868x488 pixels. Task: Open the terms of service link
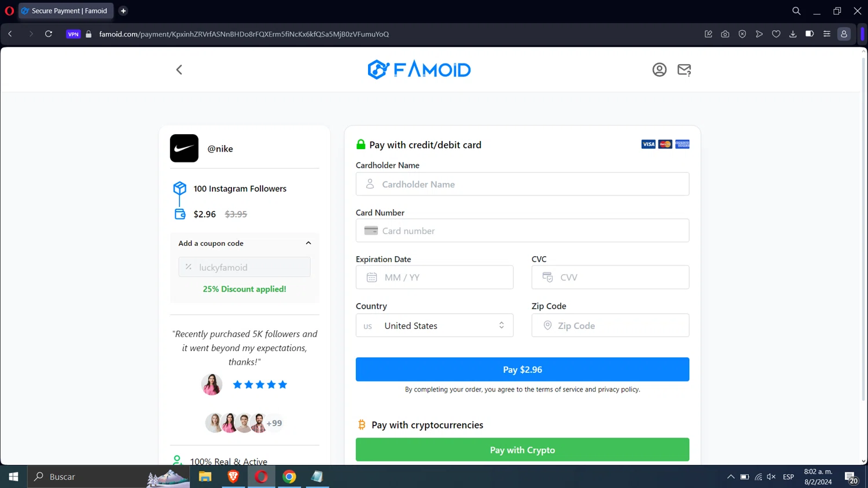(x=559, y=390)
